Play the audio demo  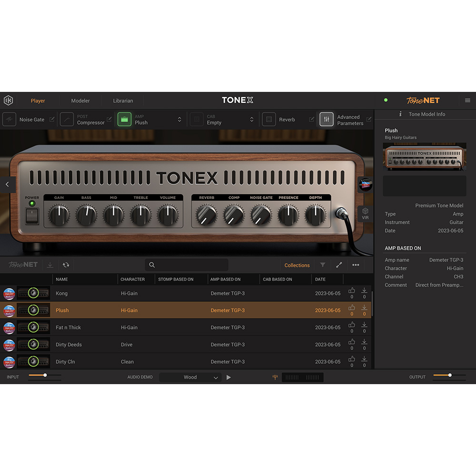(228, 377)
